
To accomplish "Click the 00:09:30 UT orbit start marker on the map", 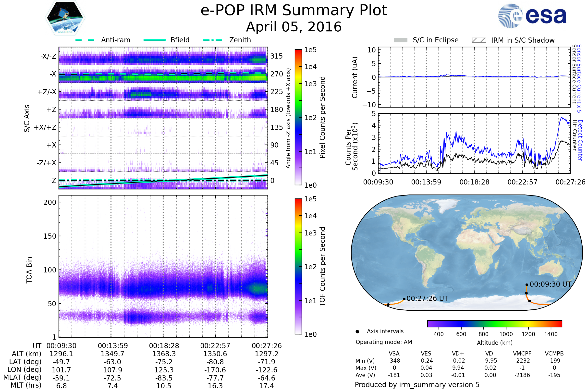I will 527,285.
